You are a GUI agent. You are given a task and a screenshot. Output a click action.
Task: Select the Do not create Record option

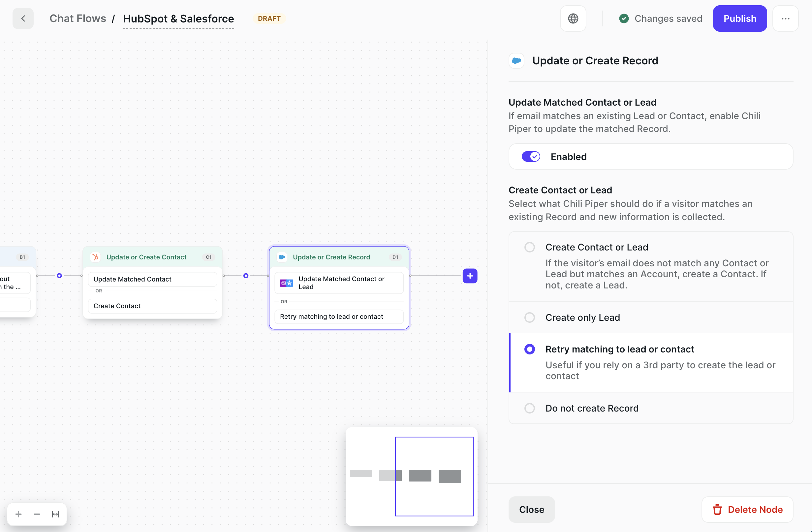(x=651, y=408)
